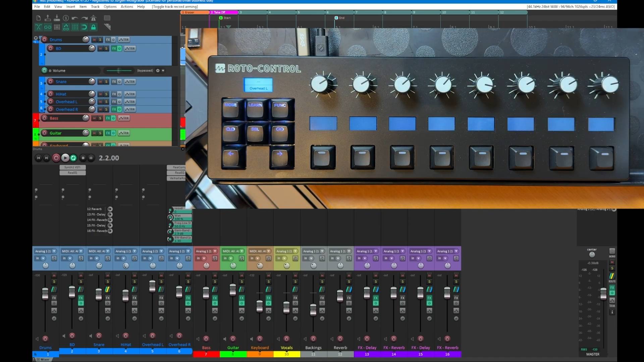Arm the Snare track for recording
The height and width of the screenshot is (362, 644).
(50, 82)
